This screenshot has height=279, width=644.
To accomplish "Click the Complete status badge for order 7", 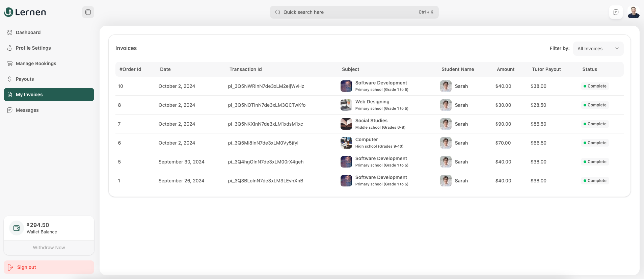I will [x=595, y=124].
